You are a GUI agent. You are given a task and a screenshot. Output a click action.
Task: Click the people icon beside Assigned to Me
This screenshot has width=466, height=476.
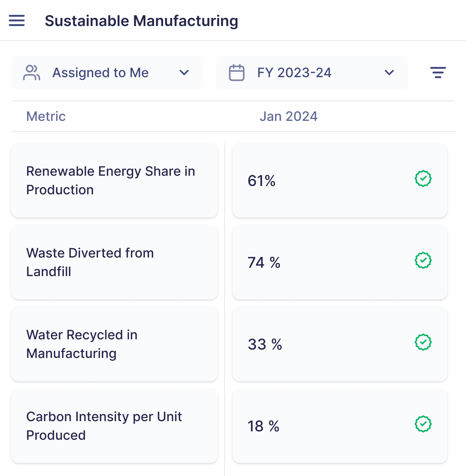pyautogui.click(x=32, y=73)
